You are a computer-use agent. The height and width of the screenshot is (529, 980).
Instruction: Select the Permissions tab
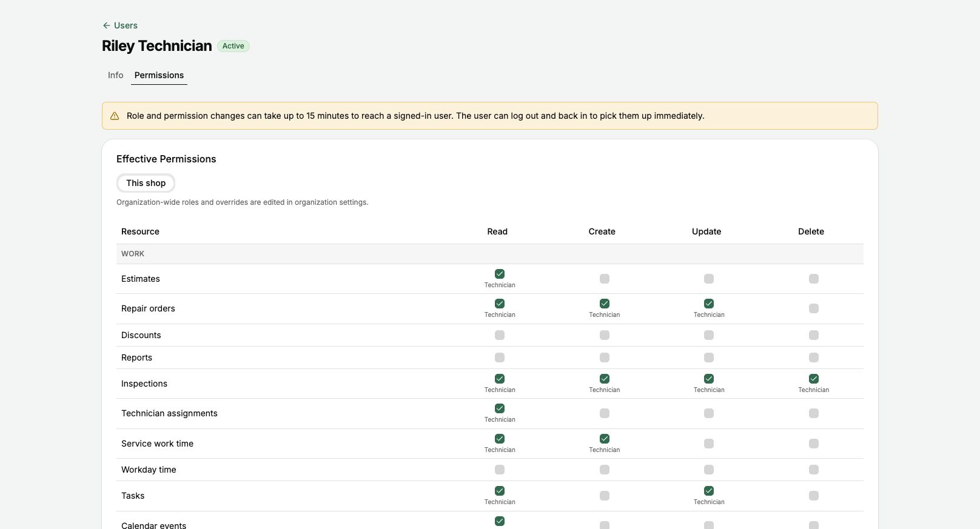point(159,75)
